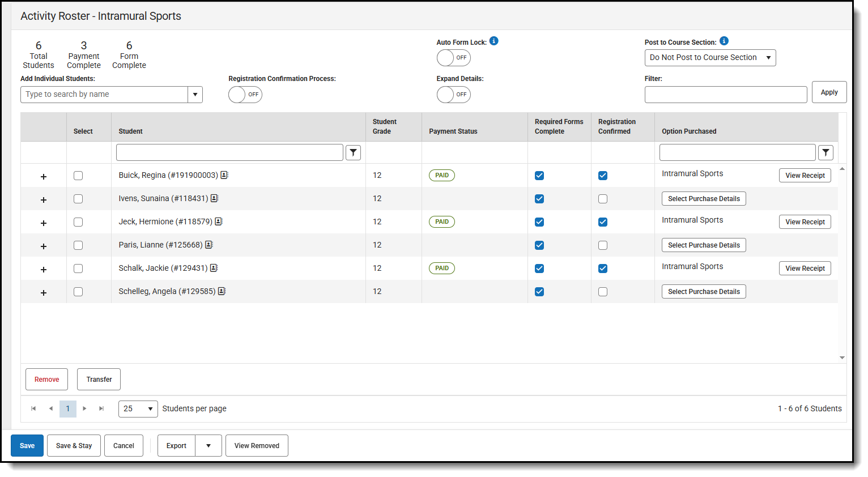868x477 pixels.
Task: Click the Apply filter button
Action: tap(829, 92)
